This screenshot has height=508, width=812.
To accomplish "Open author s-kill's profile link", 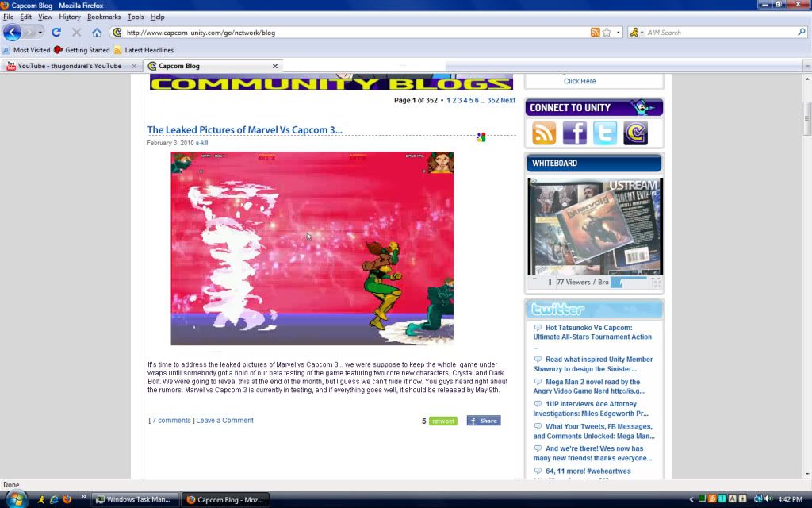I will click(x=202, y=143).
